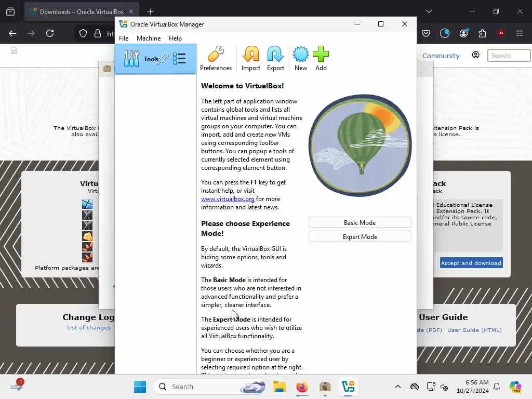Open User Guide (HTML) link in browser

pos(474,330)
